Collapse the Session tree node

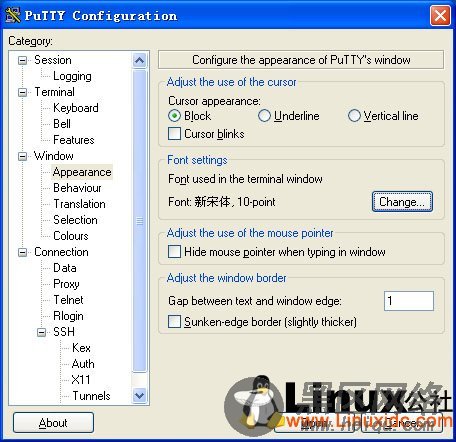(22, 60)
